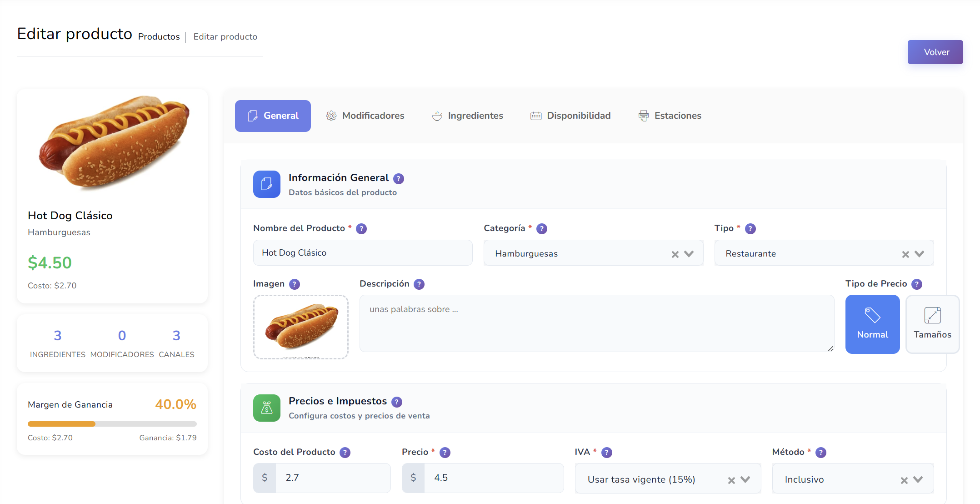The height and width of the screenshot is (504, 980).
Task: Open the Productos breadcrumb link
Action: point(159,36)
